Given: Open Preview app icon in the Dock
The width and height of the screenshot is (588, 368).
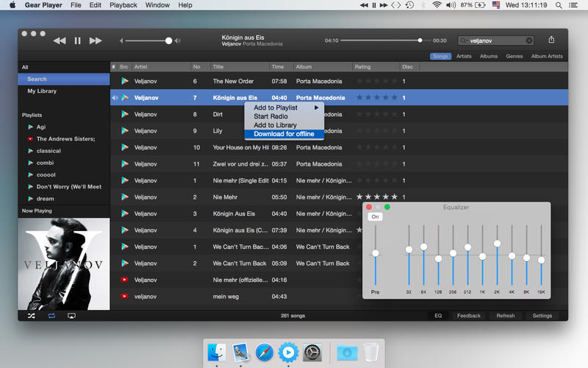Looking at the screenshot, I should (240, 353).
